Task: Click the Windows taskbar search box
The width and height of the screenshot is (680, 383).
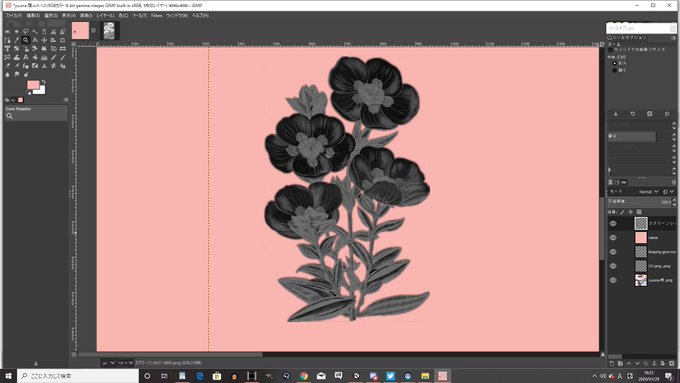Action: click(x=78, y=376)
